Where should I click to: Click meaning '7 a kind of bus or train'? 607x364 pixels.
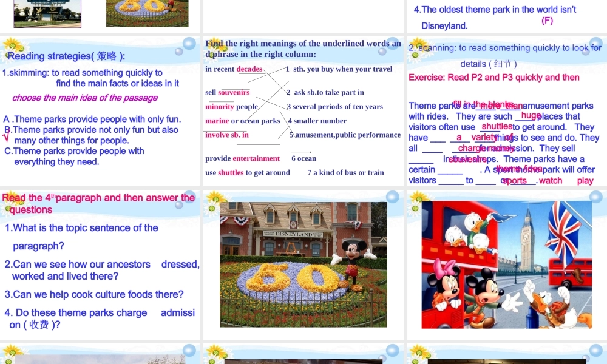346,172
